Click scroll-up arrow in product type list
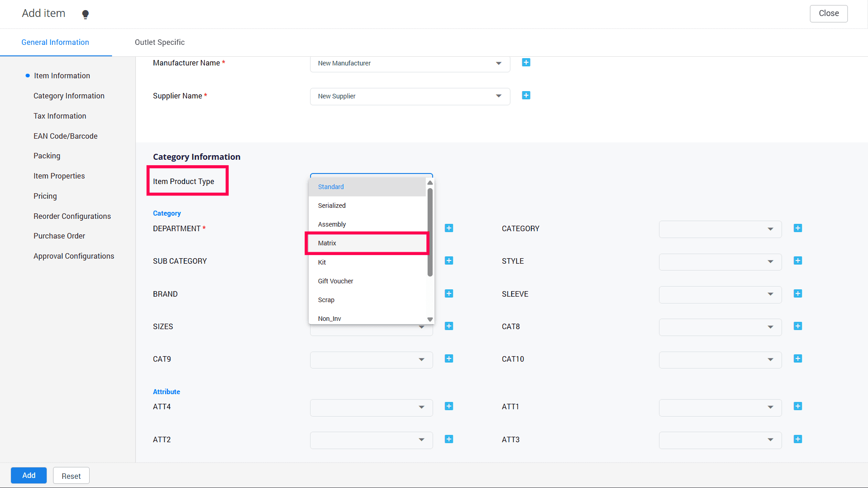868x488 pixels. coord(430,183)
